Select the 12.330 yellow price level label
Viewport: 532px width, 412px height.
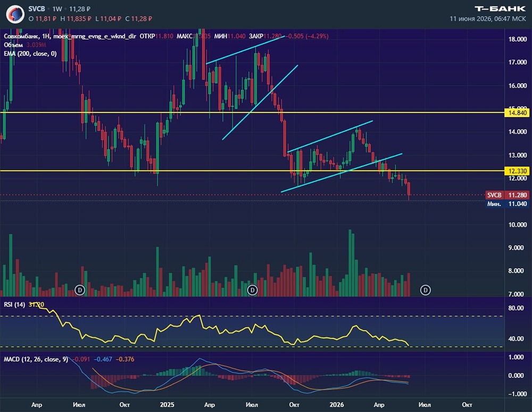pyautogui.click(x=517, y=171)
